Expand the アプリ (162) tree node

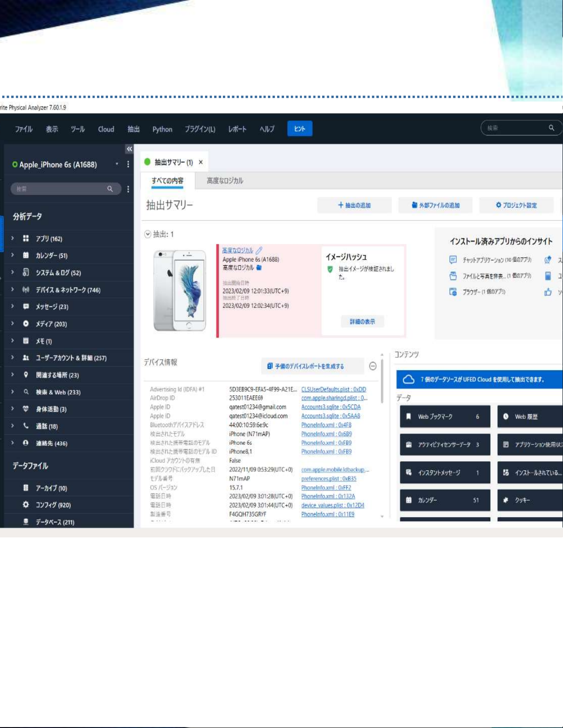(x=13, y=238)
